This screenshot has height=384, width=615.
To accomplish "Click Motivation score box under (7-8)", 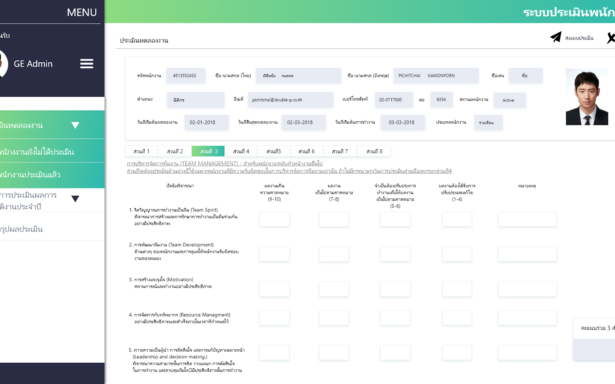I will coord(334,289).
